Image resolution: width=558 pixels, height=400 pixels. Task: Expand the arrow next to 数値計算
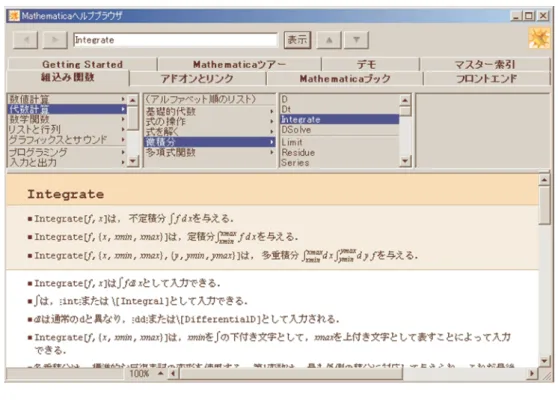click(123, 99)
